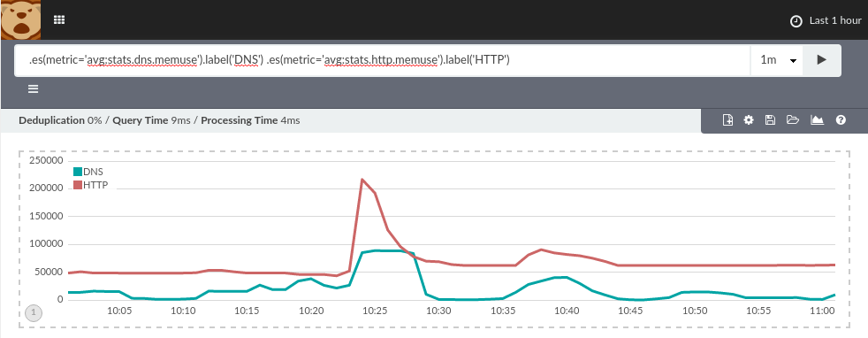Click the red HTTP color swatch
Viewport: 868px width, 338px height.
78,185
